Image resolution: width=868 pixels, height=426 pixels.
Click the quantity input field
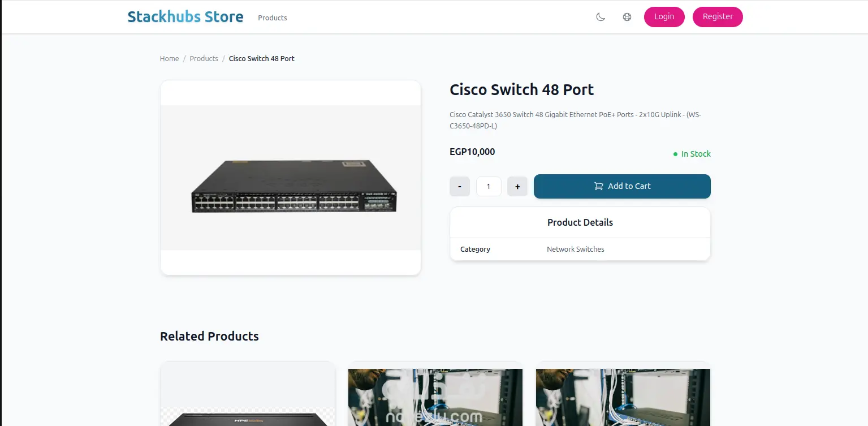[489, 187]
